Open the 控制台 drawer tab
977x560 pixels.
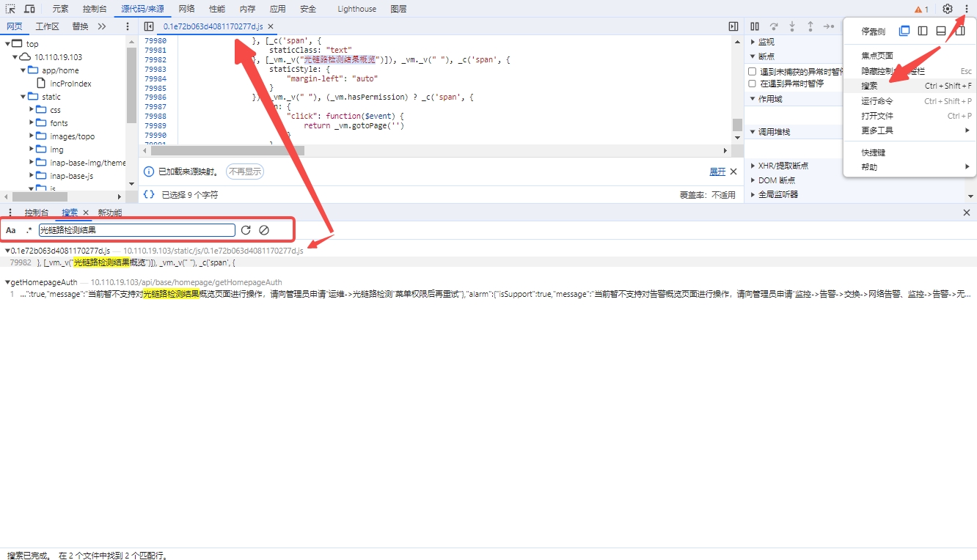point(37,213)
